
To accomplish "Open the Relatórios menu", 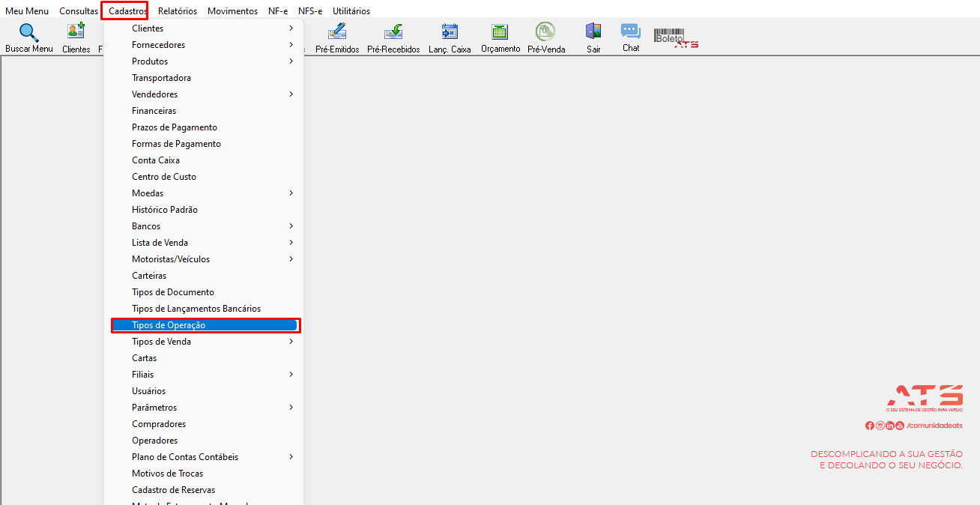I will pos(178,11).
